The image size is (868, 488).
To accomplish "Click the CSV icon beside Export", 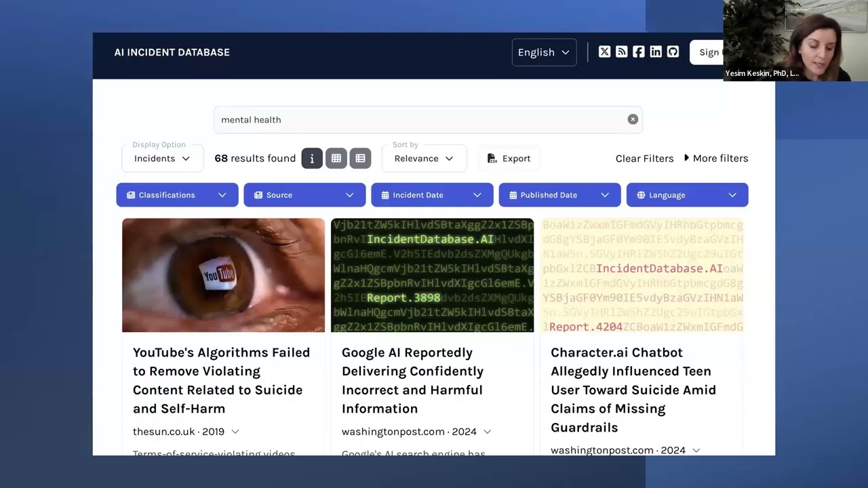I will pos(492,159).
